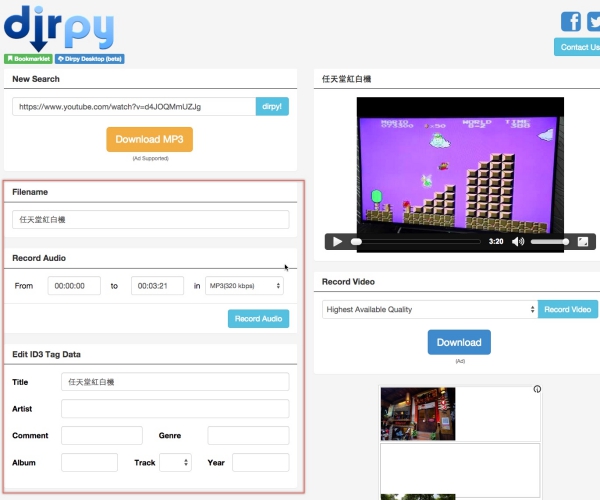Focus the ID3 Title input field
This screenshot has width=600, height=500.
[175, 382]
